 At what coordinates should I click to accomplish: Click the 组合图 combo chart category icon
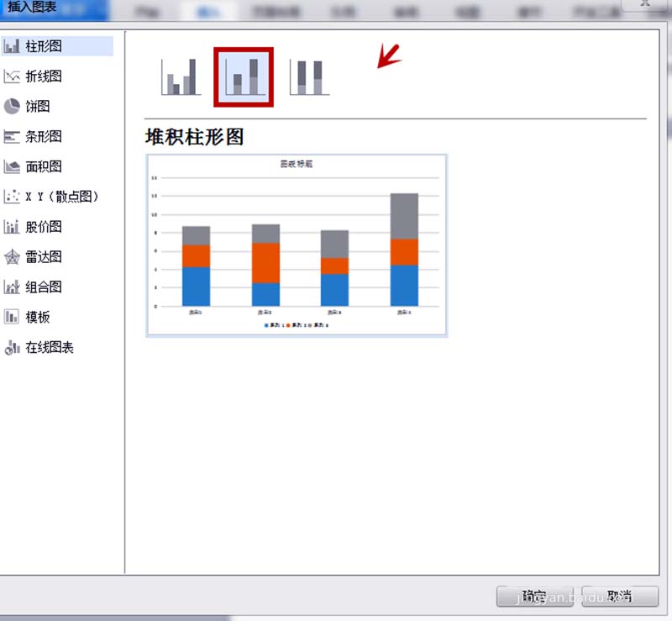[x=12, y=287]
